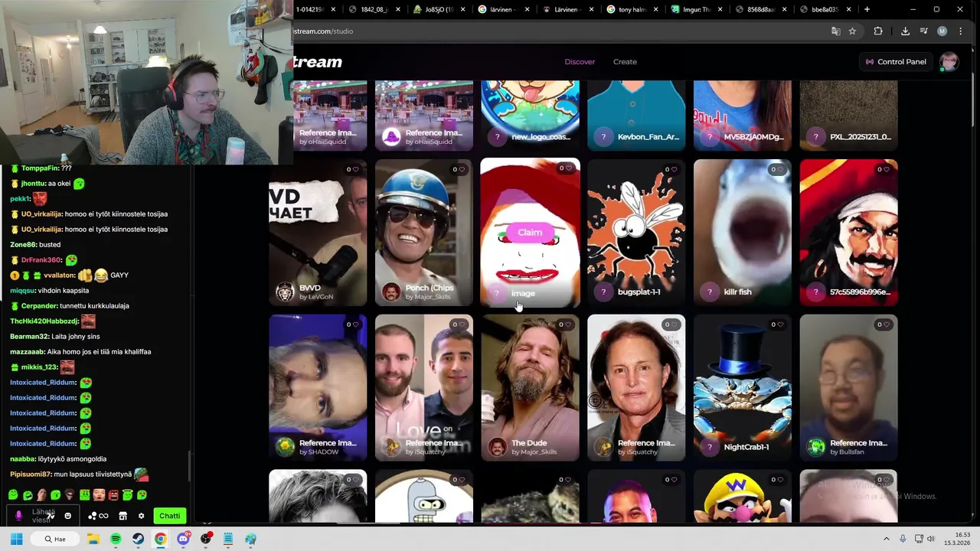Click the question-mark avatar on new_logo_coas card

coord(498,137)
